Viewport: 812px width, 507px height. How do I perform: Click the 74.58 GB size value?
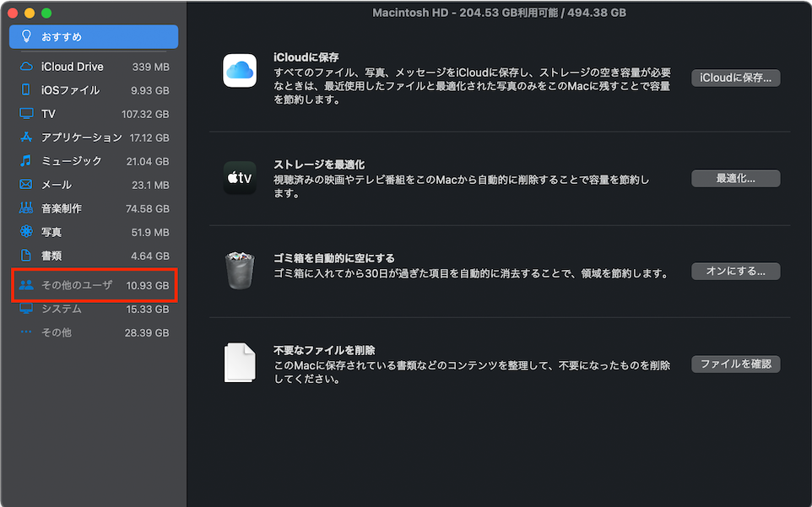(x=147, y=209)
